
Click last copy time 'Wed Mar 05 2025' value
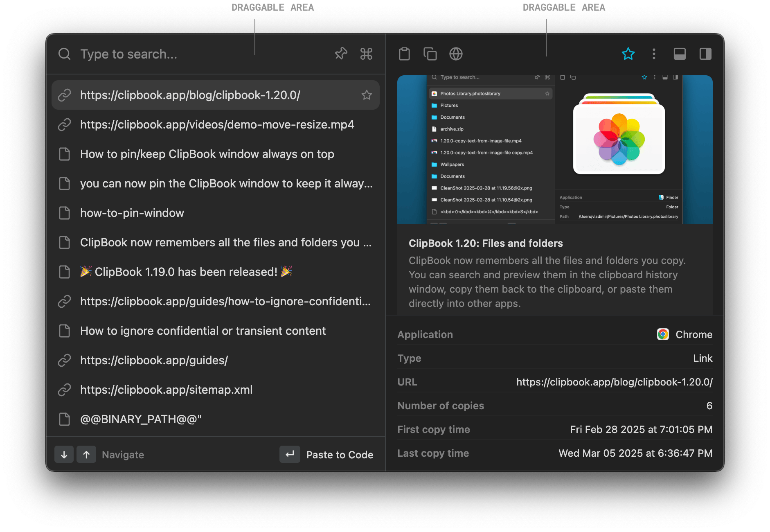point(635,453)
